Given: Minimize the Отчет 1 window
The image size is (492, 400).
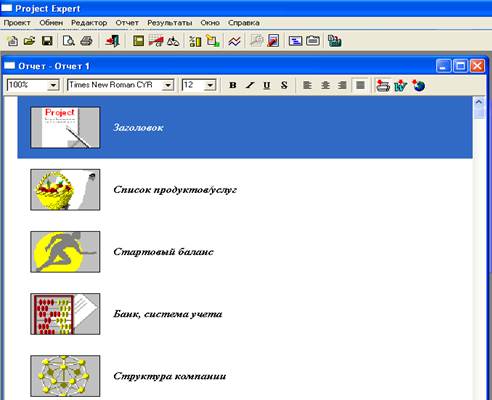Looking at the screenshot, I should point(443,66).
